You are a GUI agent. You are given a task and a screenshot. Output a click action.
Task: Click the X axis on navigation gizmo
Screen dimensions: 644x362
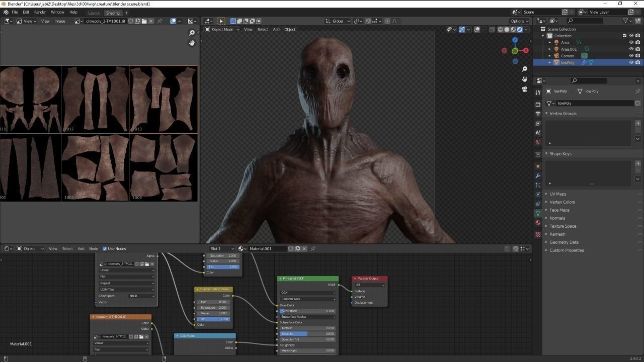[x=526, y=50]
